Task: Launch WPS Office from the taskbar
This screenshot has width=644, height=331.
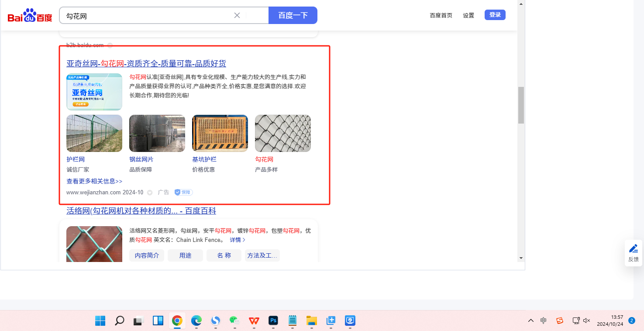Action: (x=254, y=321)
